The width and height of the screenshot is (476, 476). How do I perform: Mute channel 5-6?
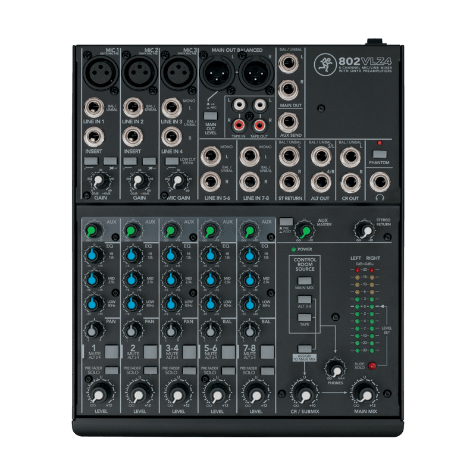[228, 352]
